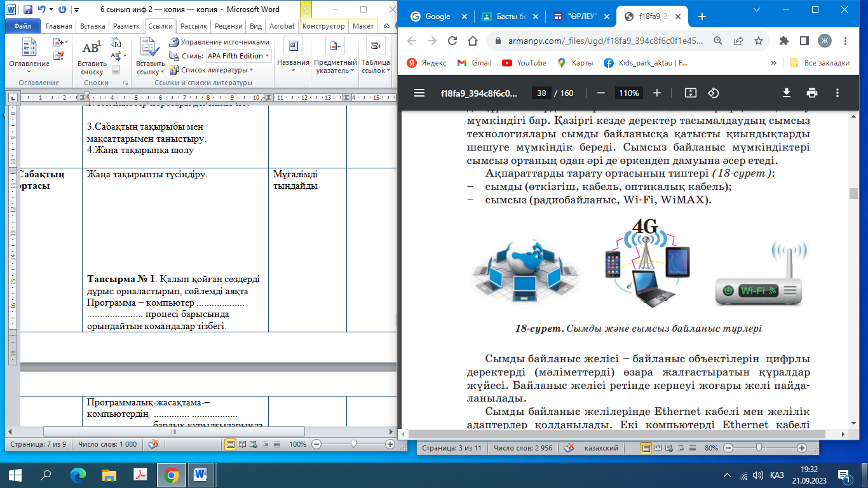
Task: Zoom in the PDF with plus button
Action: (x=657, y=93)
